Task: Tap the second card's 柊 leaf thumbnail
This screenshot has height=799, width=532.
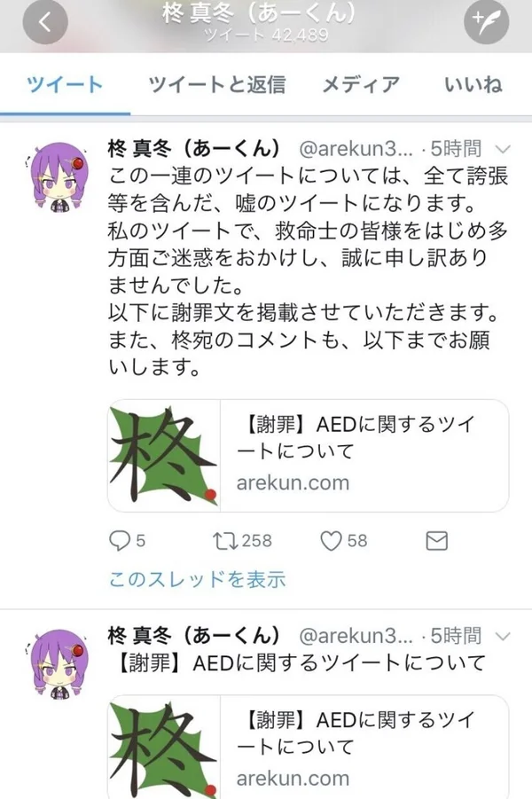Action: click(164, 748)
